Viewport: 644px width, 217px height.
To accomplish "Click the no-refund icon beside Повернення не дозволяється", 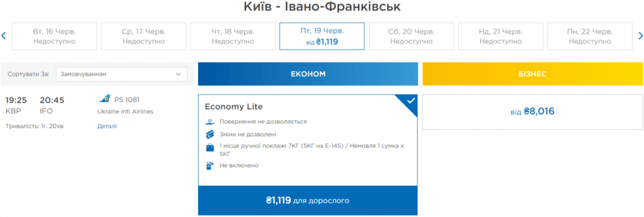I will 210,122.
